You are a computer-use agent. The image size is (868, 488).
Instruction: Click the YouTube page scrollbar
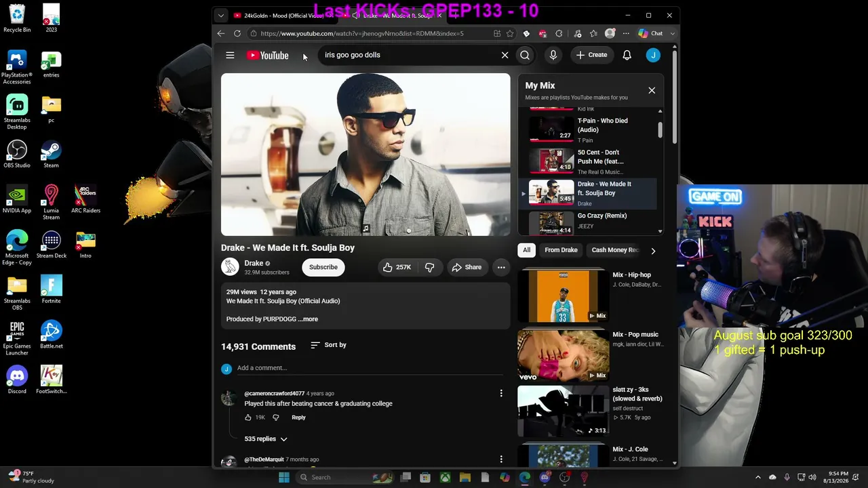(674, 96)
